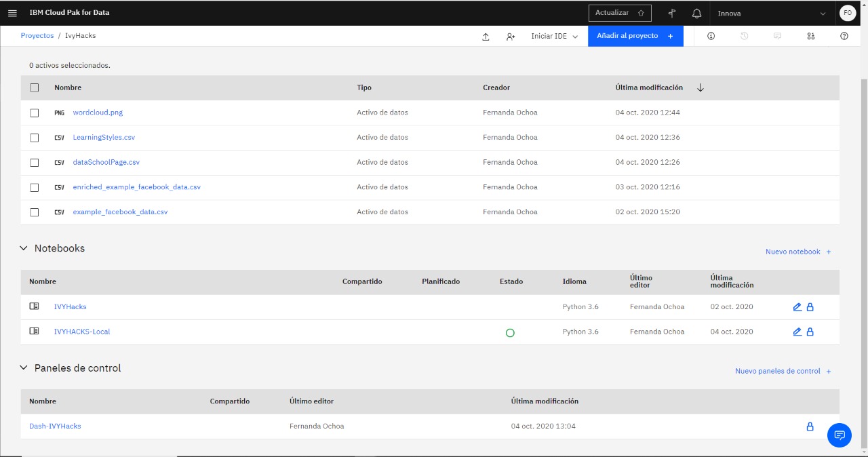The height and width of the screenshot is (457, 868).
Task: Go to Proyectos breadcrumb link
Action: [x=37, y=36]
